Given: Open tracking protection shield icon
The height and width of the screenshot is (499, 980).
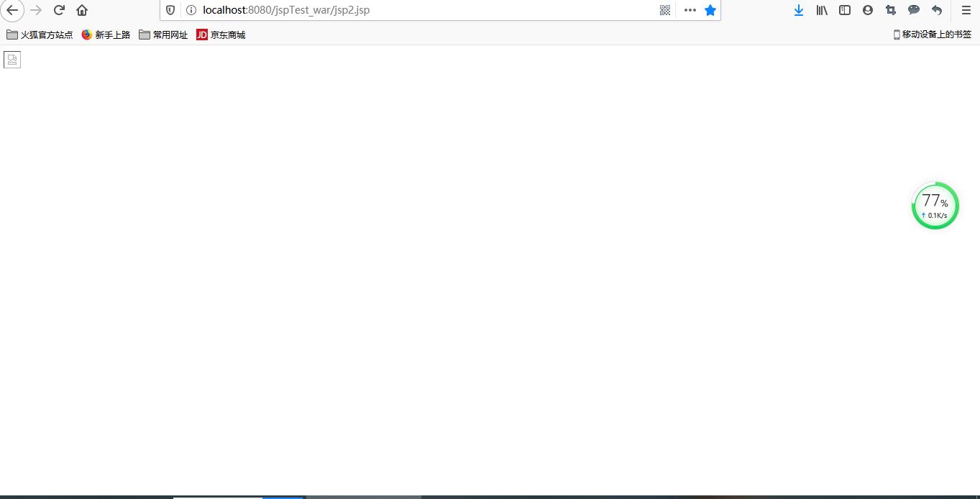Looking at the screenshot, I should (x=170, y=10).
